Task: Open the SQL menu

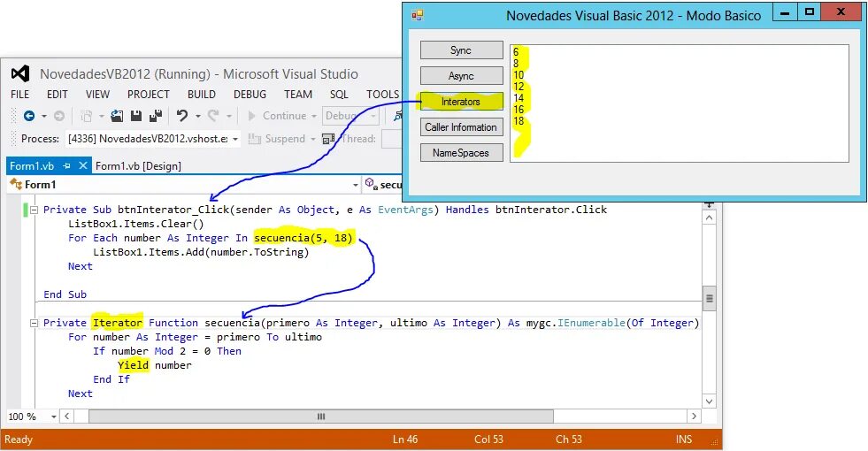Action: pyautogui.click(x=339, y=95)
